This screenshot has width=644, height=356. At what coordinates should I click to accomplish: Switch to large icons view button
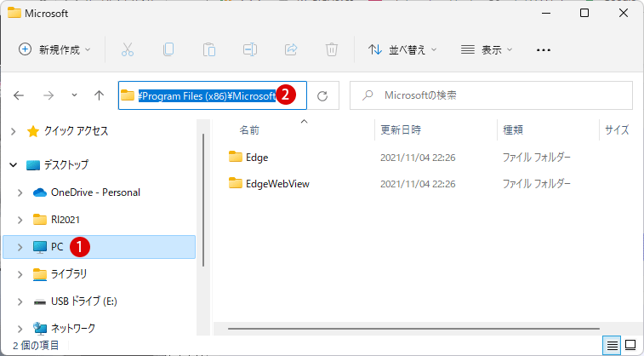coord(630,345)
